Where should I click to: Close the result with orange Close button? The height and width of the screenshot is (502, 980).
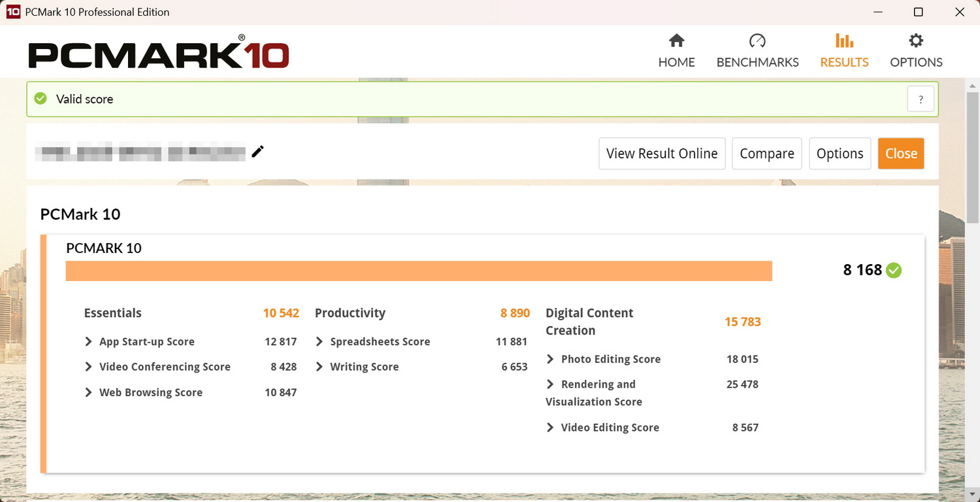[x=901, y=154]
